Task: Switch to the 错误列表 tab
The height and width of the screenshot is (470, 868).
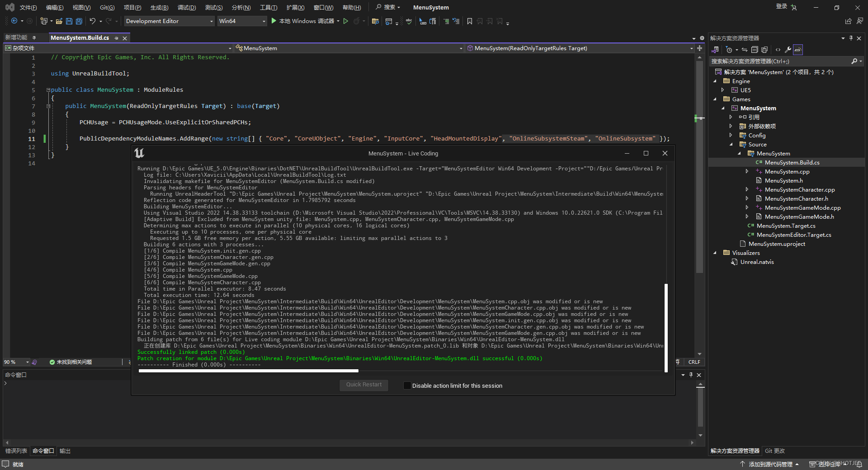Action: (x=16, y=451)
